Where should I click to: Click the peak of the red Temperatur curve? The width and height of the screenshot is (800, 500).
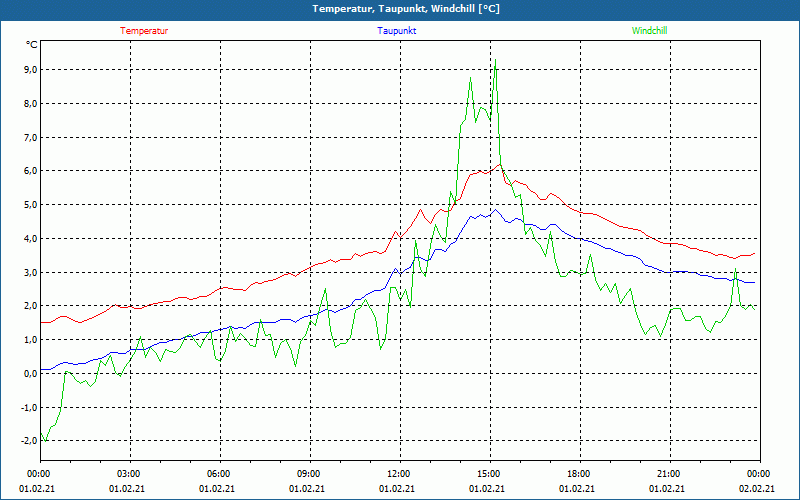[499, 165]
